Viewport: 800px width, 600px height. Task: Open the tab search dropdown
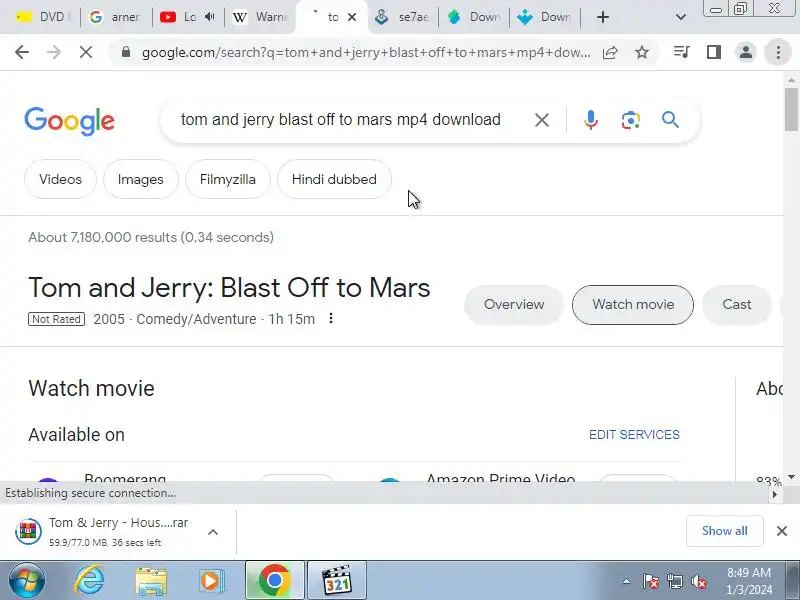click(681, 17)
